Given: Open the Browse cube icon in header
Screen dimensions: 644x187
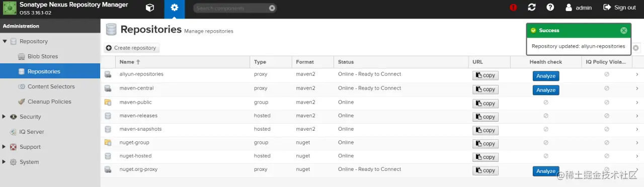Looking at the screenshot, I should (x=149, y=8).
